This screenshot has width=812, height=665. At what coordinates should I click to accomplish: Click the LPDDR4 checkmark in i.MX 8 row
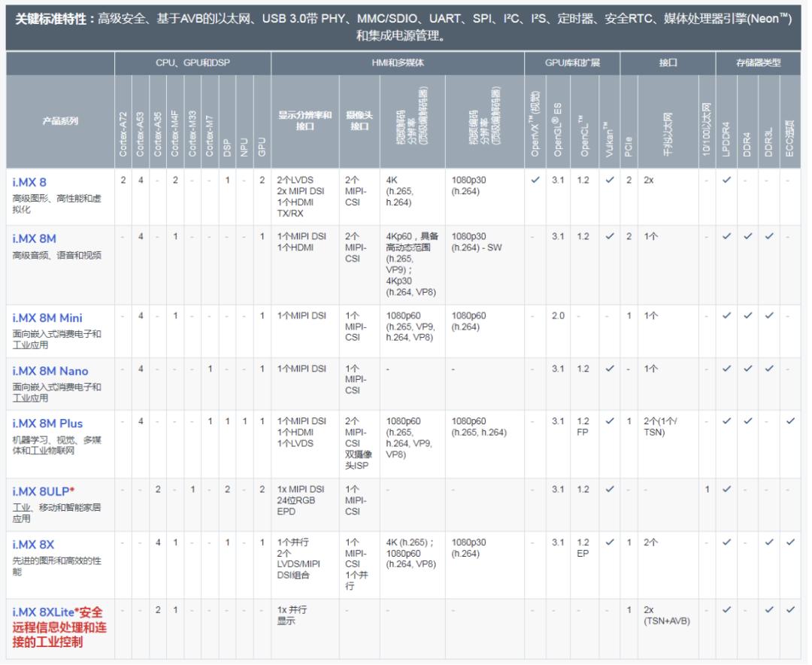point(726,180)
